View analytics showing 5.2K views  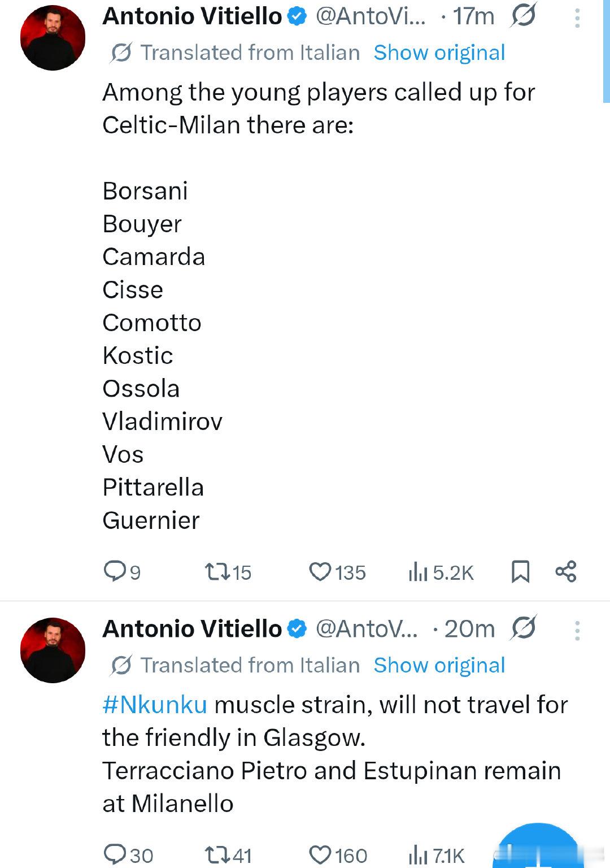click(441, 572)
